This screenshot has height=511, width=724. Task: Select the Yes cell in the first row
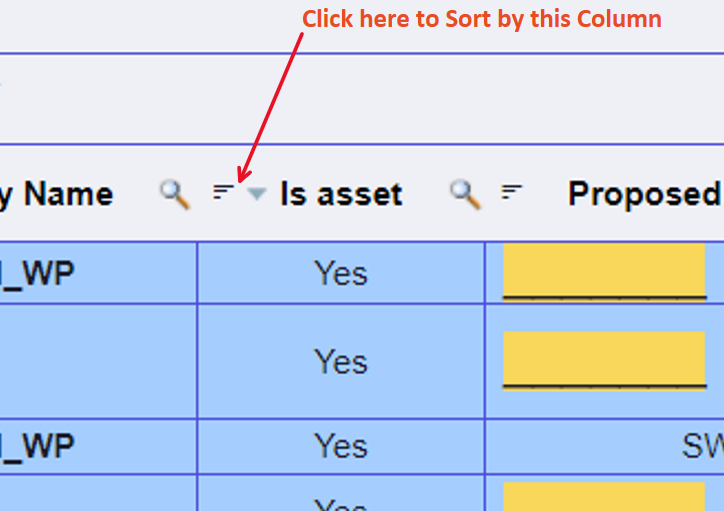341,273
